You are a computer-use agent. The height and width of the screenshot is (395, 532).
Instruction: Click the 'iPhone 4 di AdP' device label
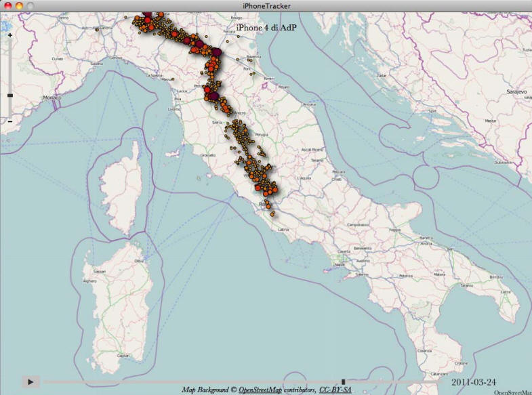tap(266, 28)
